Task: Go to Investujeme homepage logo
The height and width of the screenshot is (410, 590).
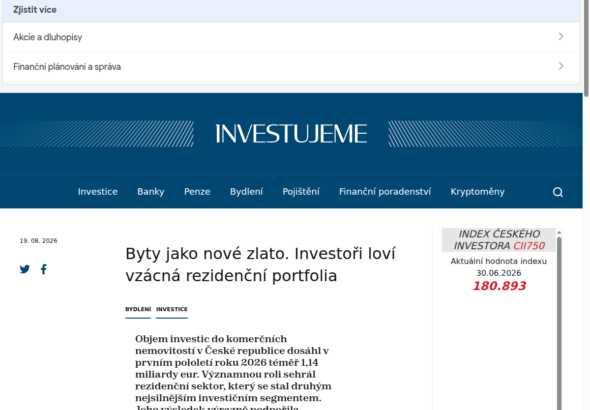Action: pyautogui.click(x=291, y=134)
